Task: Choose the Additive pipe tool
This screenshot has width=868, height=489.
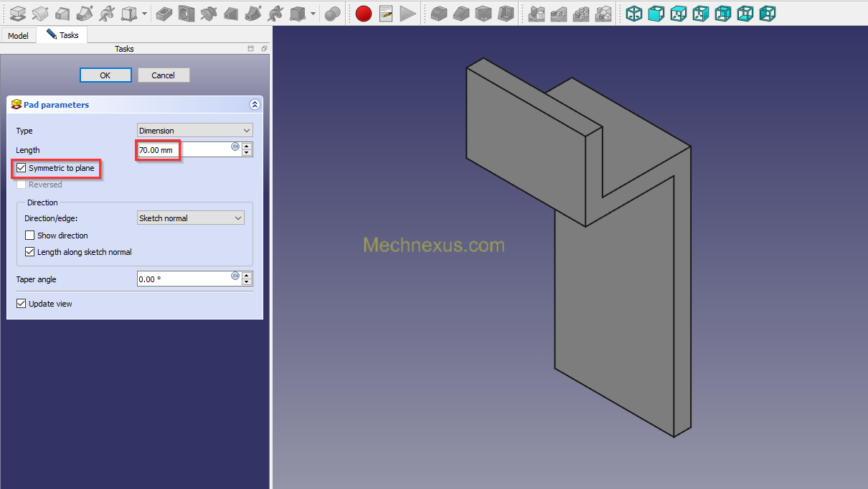Action: click(x=84, y=13)
